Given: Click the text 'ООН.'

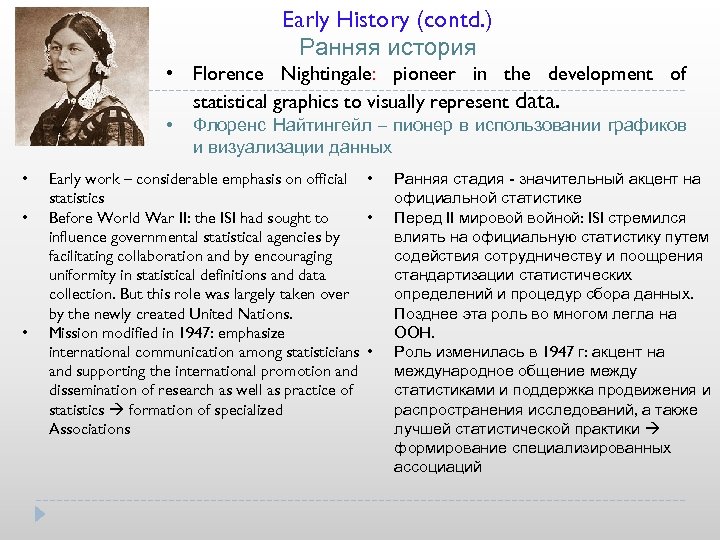Looking at the screenshot, I should (414, 332).
